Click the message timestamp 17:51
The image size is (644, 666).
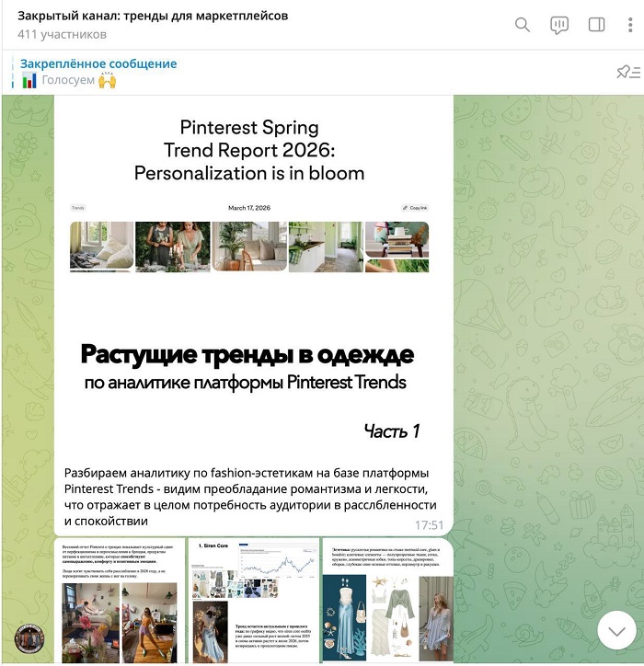(429, 525)
